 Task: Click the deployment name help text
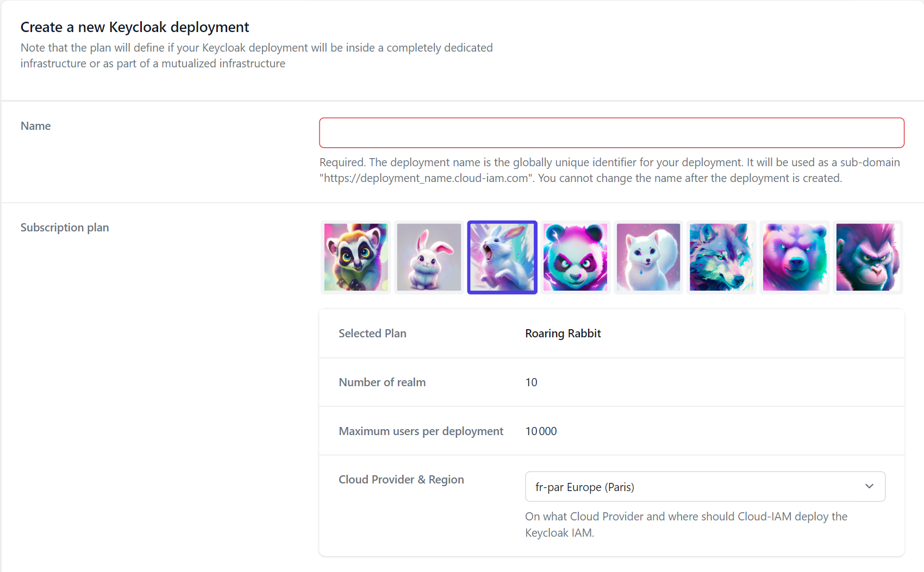tap(609, 170)
